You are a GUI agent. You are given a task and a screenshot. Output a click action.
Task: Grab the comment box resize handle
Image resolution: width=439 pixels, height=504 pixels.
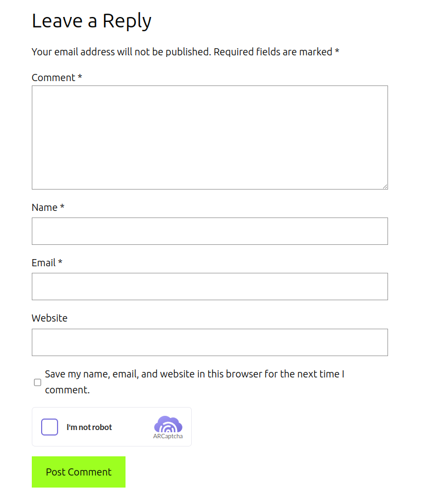click(385, 186)
